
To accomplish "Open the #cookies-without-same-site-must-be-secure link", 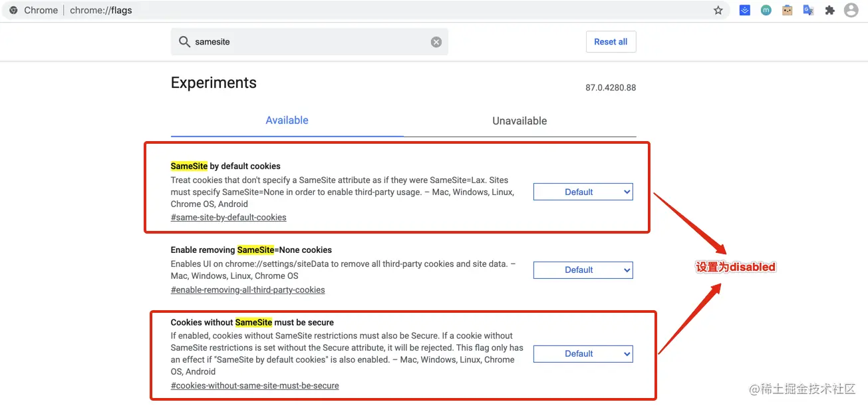I will coord(255,385).
